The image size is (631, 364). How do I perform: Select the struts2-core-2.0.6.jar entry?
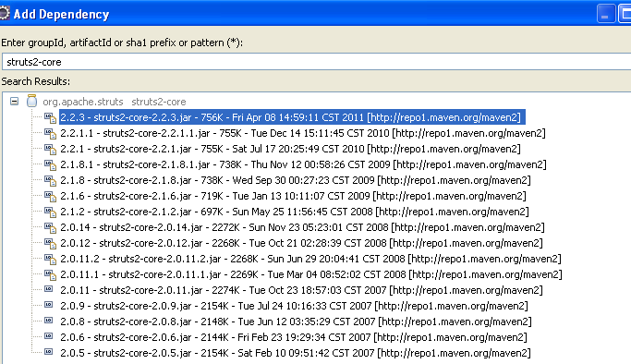(294, 337)
